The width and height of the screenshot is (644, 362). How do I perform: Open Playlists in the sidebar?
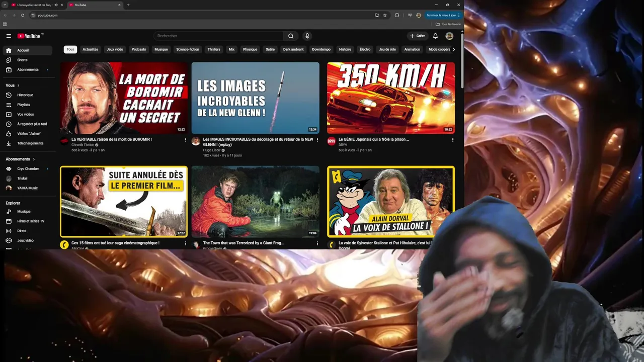point(28,105)
